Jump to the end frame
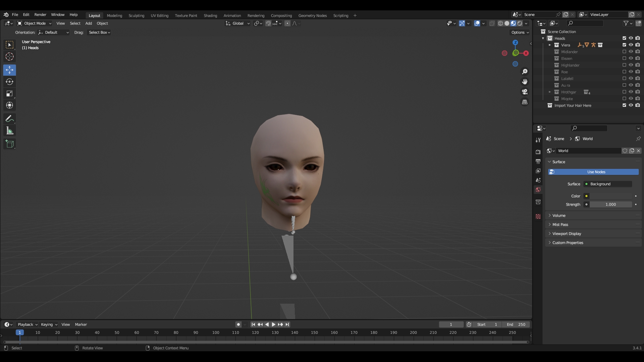This screenshot has height=362, width=644. pos(287,324)
